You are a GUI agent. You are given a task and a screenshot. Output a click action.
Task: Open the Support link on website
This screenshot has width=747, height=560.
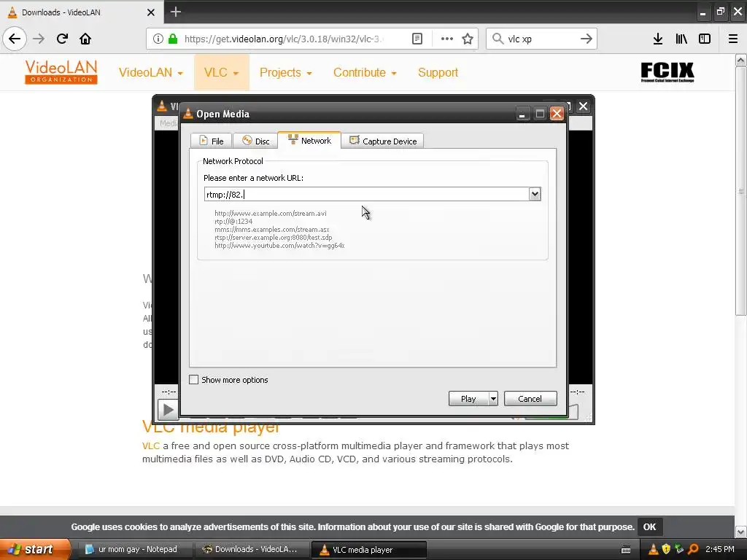[x=438, y=72]
